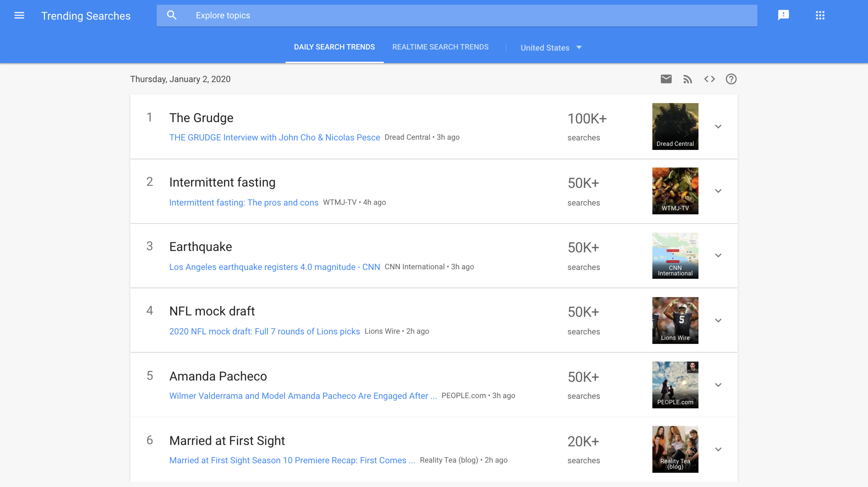Click the email subscription envelope icon

click(666, 79)
